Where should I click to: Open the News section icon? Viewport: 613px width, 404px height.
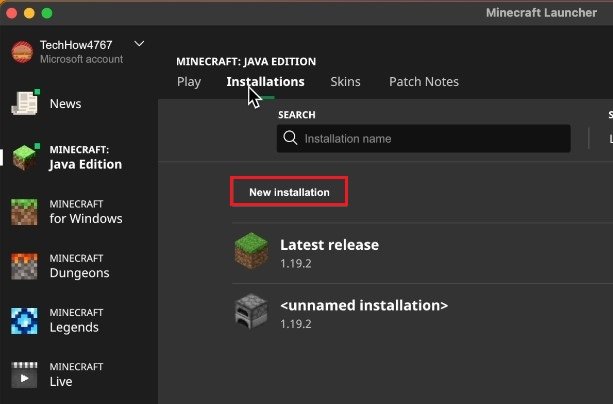pos(24,103)
